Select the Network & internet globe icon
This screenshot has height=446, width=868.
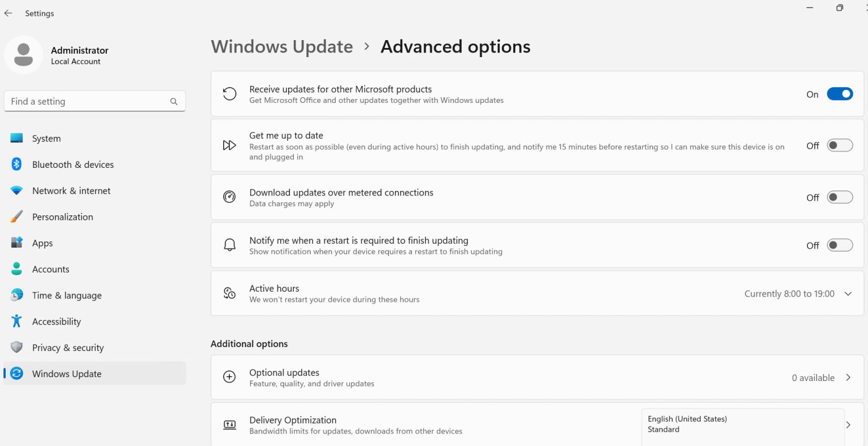click(x=16, y=190)
